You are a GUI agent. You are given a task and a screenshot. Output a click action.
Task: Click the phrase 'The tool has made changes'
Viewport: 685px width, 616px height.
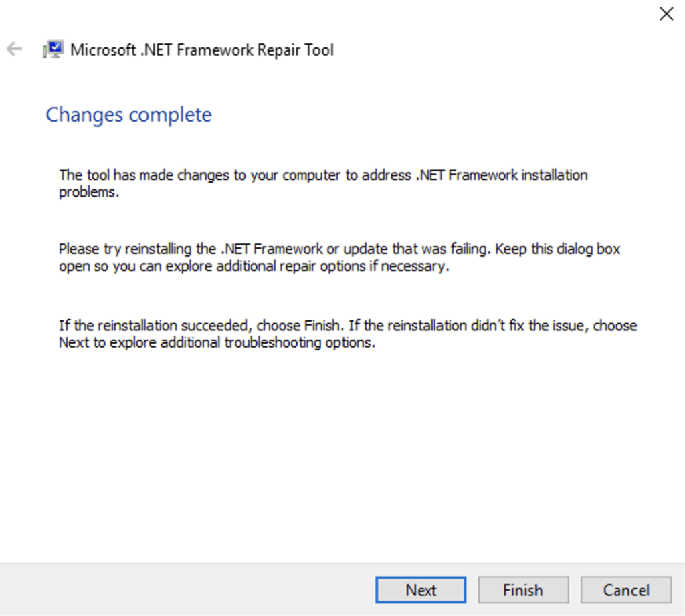(x=126, y=175)
